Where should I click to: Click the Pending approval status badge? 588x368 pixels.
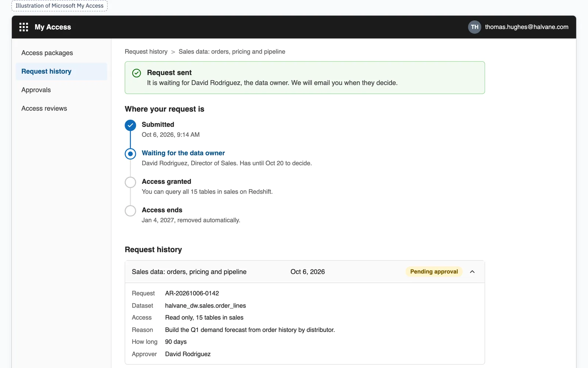coord(434,272)
